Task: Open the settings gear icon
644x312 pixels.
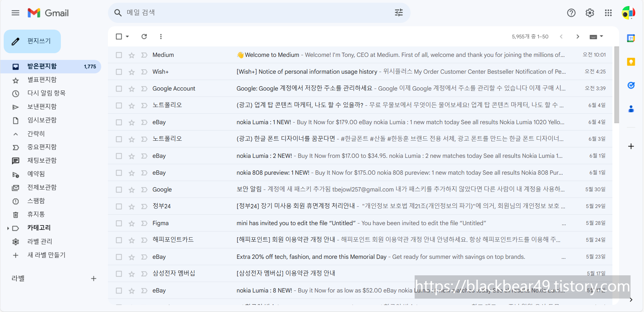Action: tap(590, 13)
